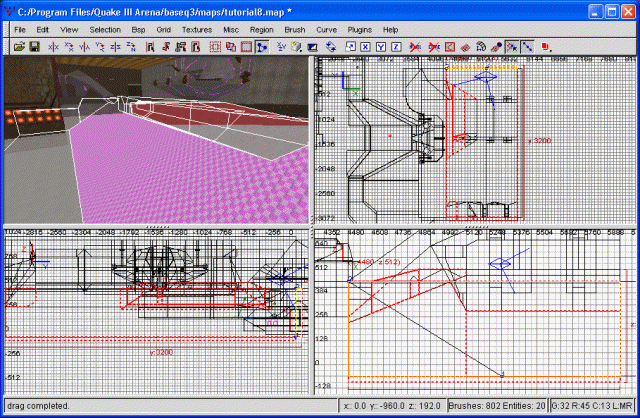Click the Select Inside icon
The height and width of the screenshot is (418, 640).
(196, 47)
